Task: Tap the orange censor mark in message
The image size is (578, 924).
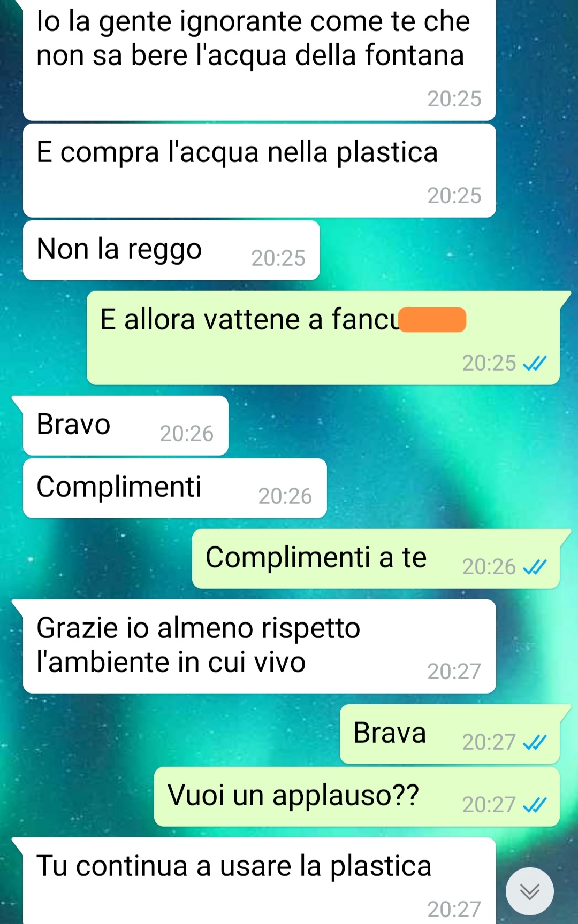Action: click(x=432, y=320)
